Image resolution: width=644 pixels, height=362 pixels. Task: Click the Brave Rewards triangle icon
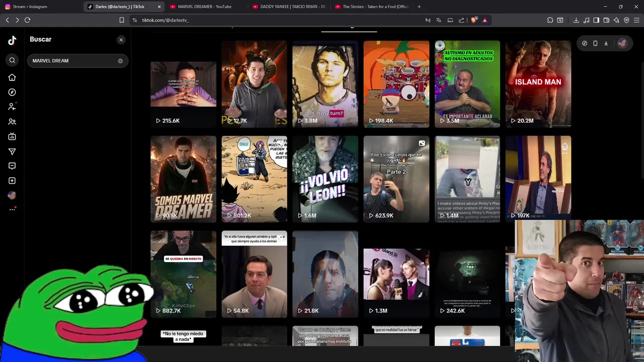tap(485, 20)
